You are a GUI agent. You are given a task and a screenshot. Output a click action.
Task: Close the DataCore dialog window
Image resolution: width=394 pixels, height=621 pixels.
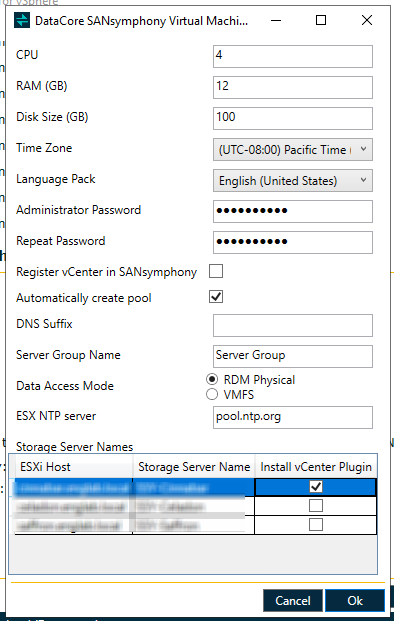367,20
